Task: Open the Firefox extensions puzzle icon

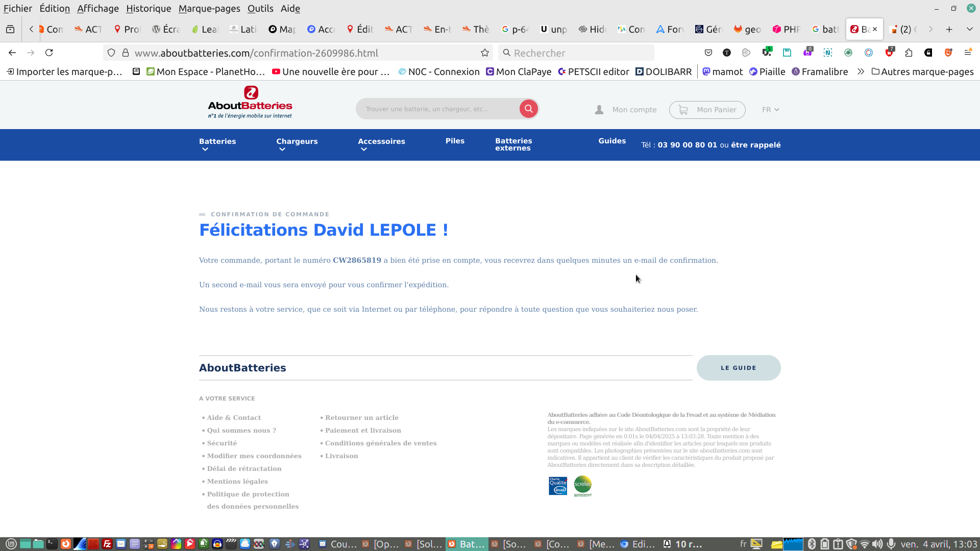Action: click(x=909, y=53)
